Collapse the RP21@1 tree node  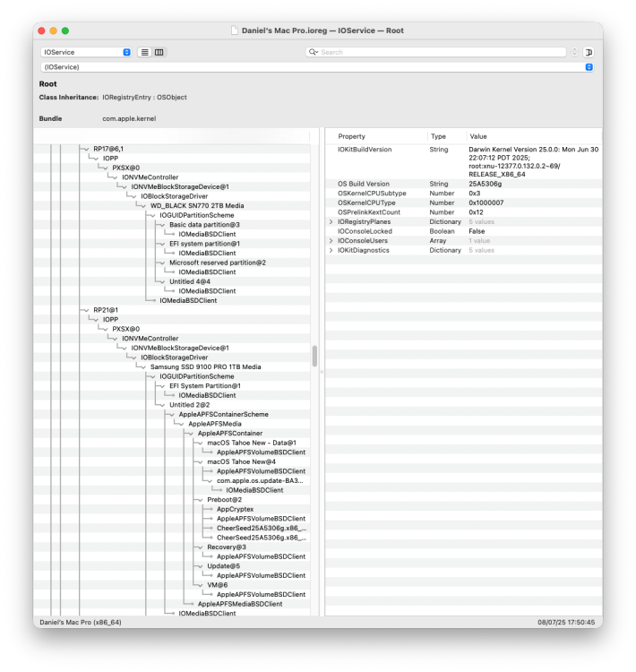tap(86, 310)
